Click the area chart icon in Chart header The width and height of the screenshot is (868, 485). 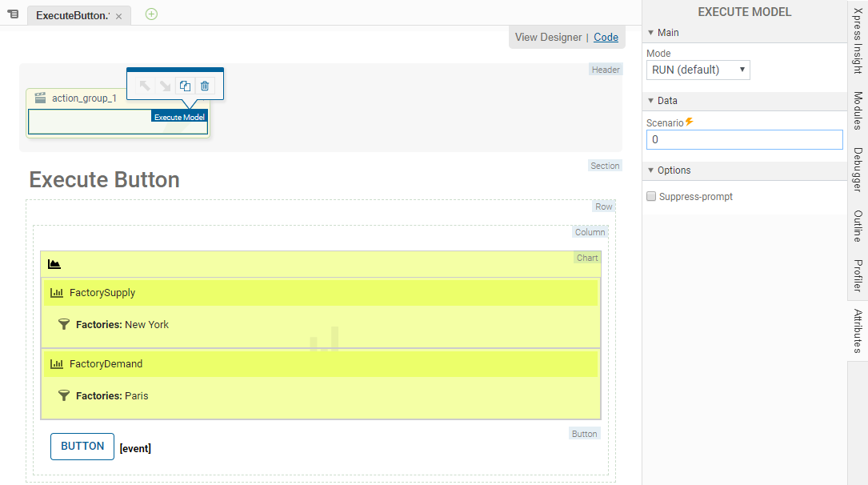[x=54, y=264]
